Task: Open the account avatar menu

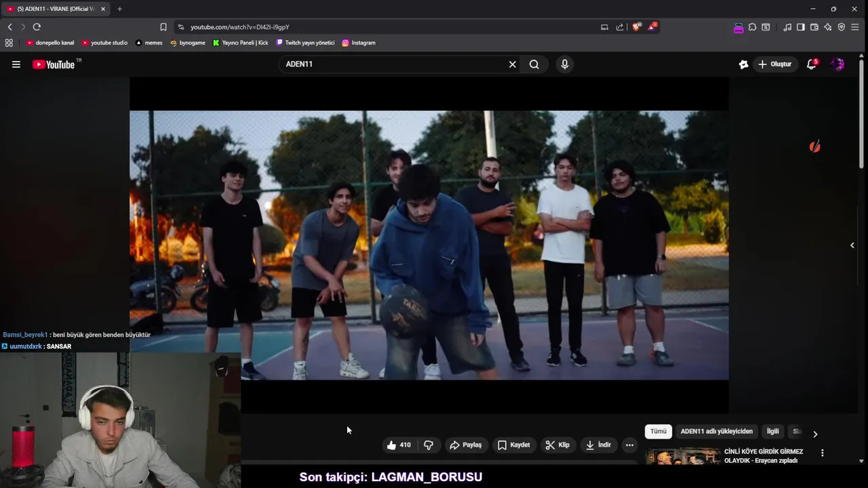Action: 838,64
